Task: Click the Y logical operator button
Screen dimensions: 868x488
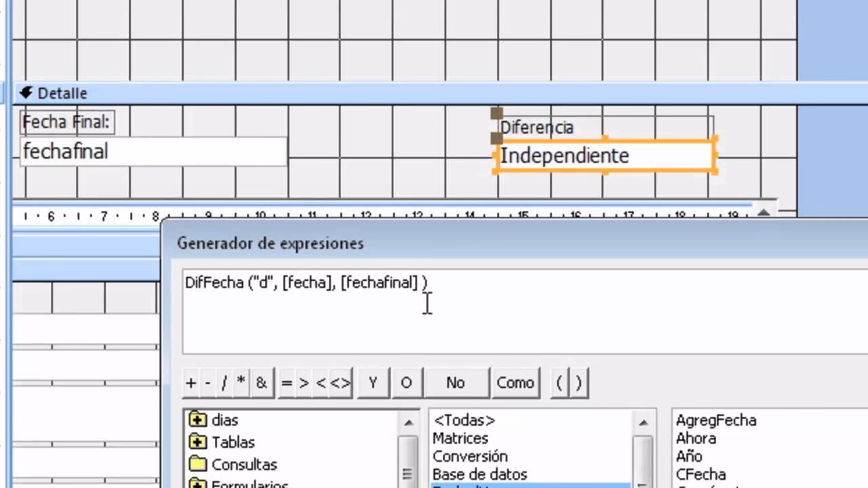Action: pyautogui.click(x=372, y=383)
